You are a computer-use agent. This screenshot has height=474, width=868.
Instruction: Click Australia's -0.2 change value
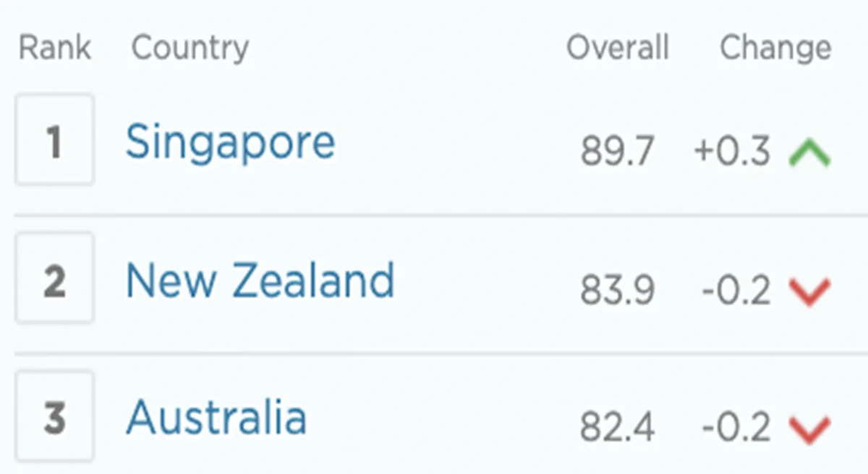pos(736,428)
